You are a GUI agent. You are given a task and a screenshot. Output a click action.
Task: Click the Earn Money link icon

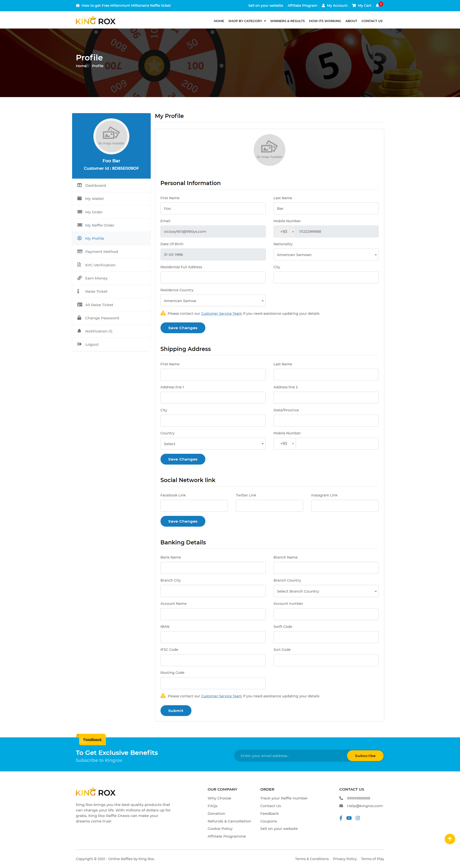80,278
